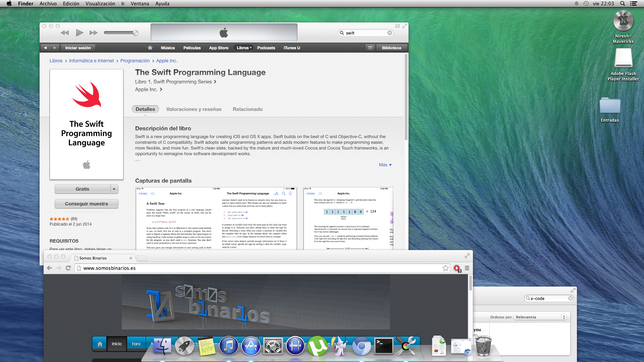Expand the Libros dropdown tab
The image size is (644, 362).
point(244,48)
